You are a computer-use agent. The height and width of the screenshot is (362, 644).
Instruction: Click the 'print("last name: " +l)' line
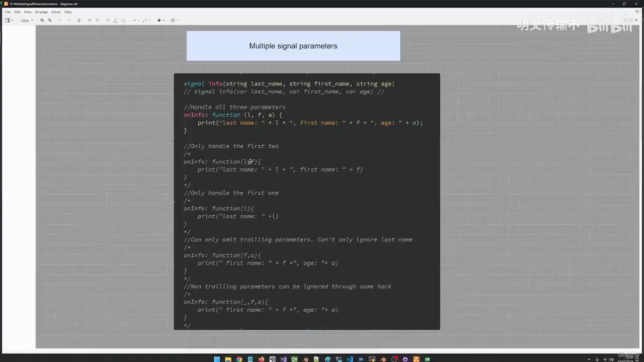pos(238,217)
